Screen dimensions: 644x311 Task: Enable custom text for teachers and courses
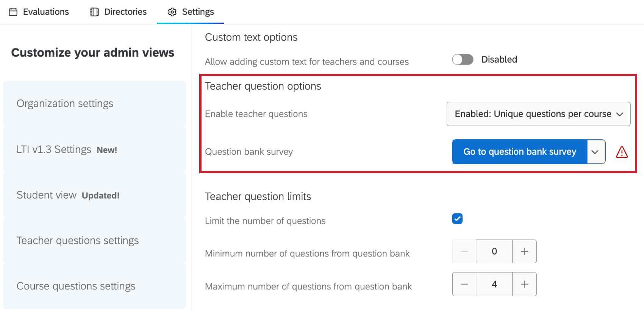point(462,59)
